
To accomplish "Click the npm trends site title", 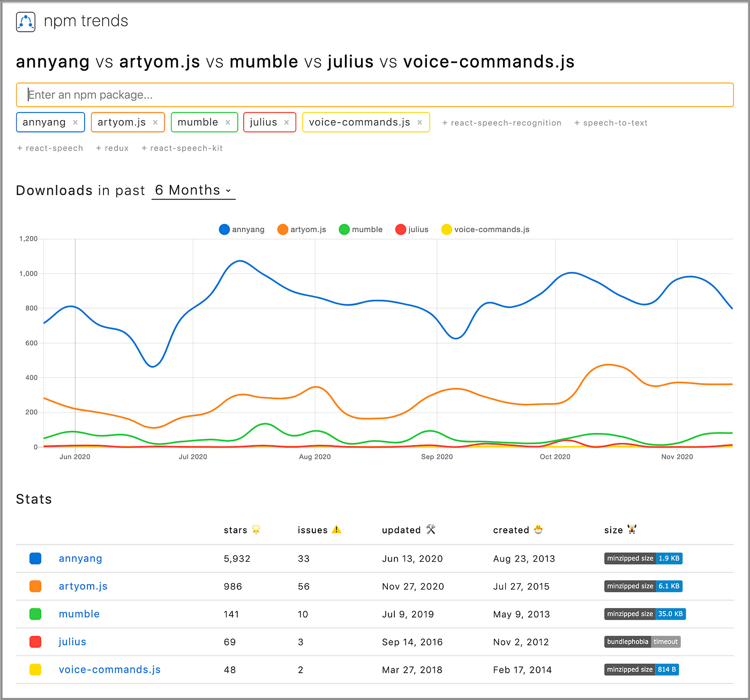I will (x=86, y=21).
